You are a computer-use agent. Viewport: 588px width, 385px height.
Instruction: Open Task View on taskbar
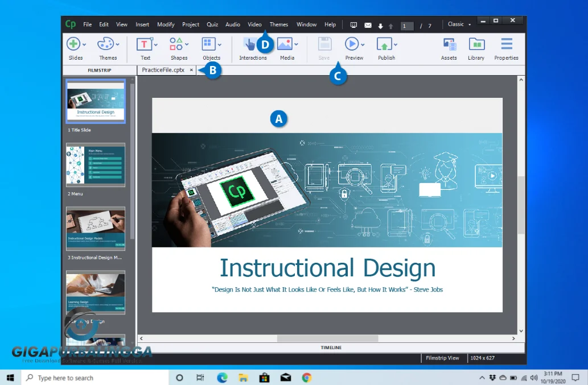pos(200,378)
